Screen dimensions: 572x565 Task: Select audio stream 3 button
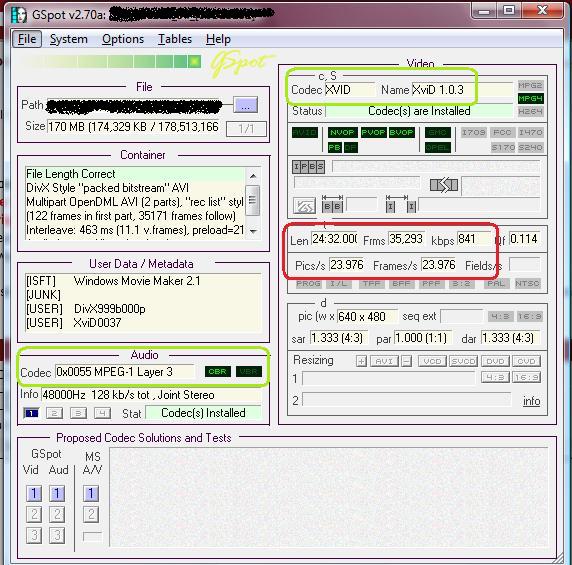click(78, 413)
